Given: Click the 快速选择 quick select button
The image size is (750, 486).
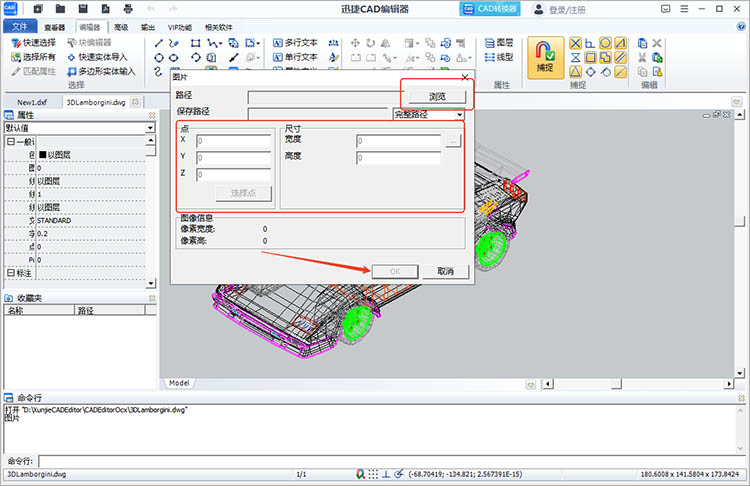Looking at the screenshot, I should 33,43.
